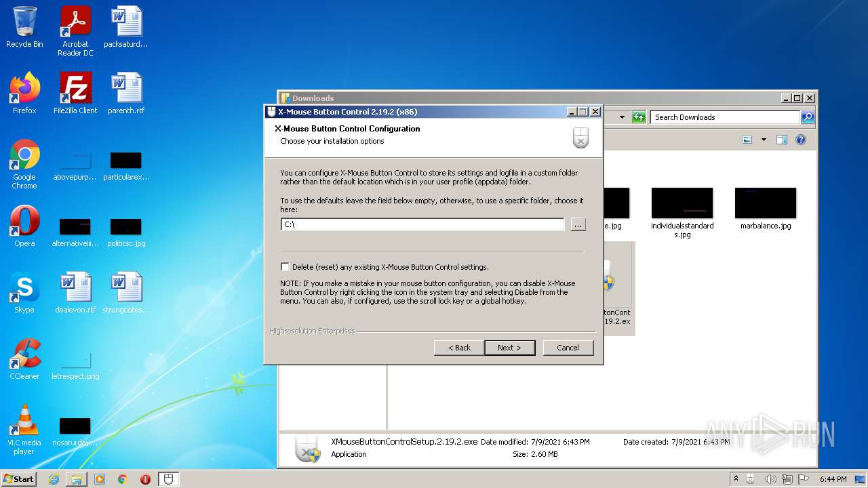Launch Google Chrome desktop shortcut
The width and height of the screenshot is (868, 488).
[24, 164]
